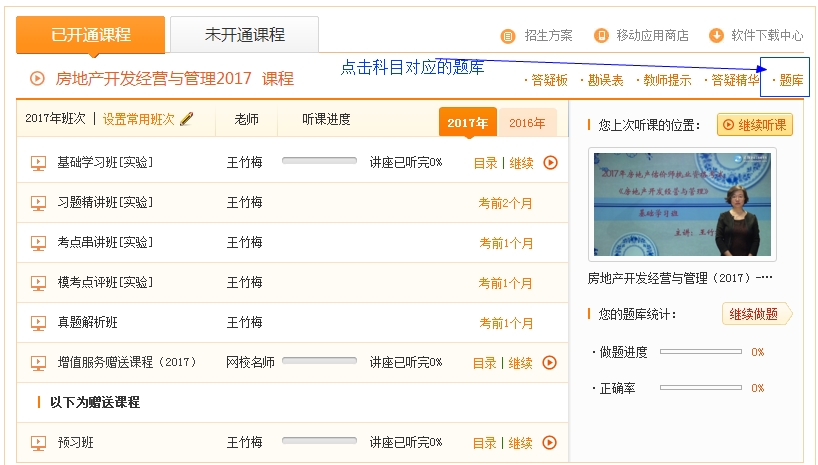Click the play icon in 预习班 row

coord(550,443)
